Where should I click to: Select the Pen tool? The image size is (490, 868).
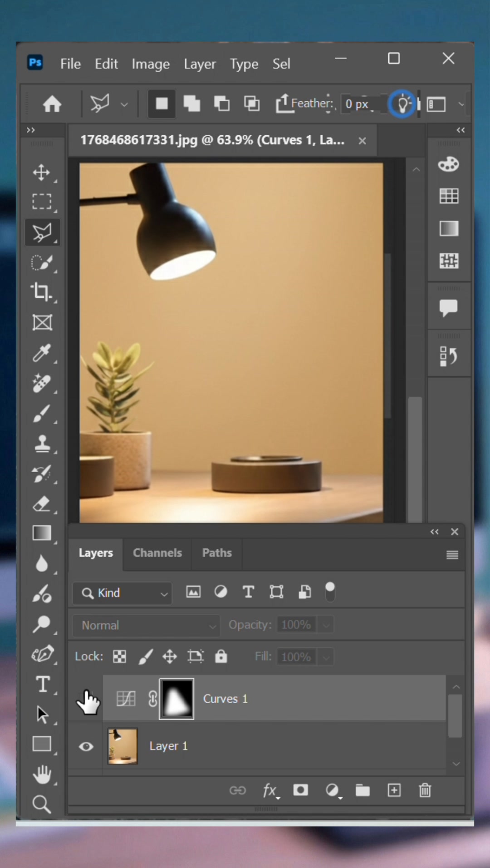(42, 654)
